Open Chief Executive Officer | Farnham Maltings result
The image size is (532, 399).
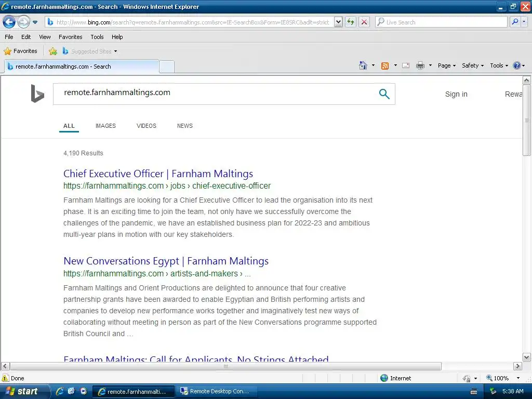pos(158,174)
